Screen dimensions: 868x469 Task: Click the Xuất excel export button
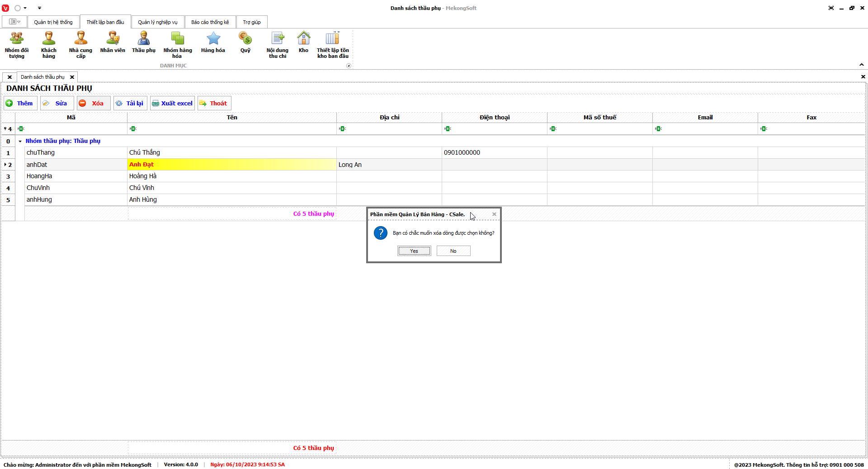click(x=173, y=103)
